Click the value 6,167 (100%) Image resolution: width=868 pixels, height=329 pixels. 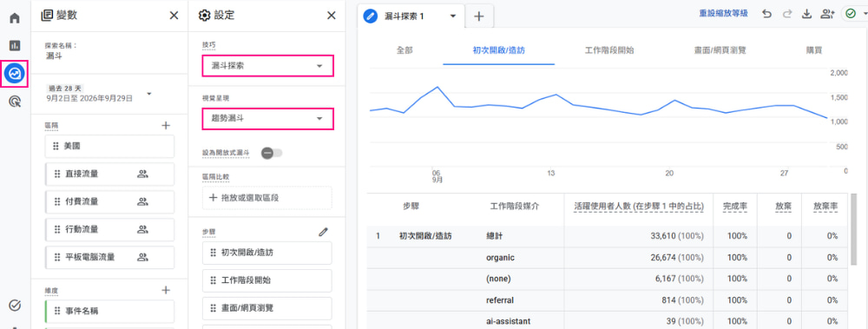click(x=679, y=279)
